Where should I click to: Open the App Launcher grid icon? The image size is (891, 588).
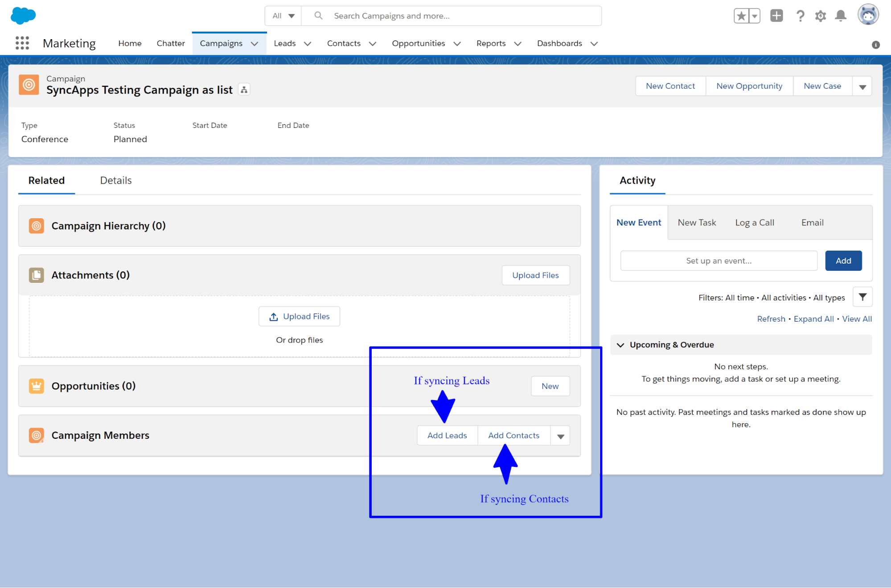(22, 43)
